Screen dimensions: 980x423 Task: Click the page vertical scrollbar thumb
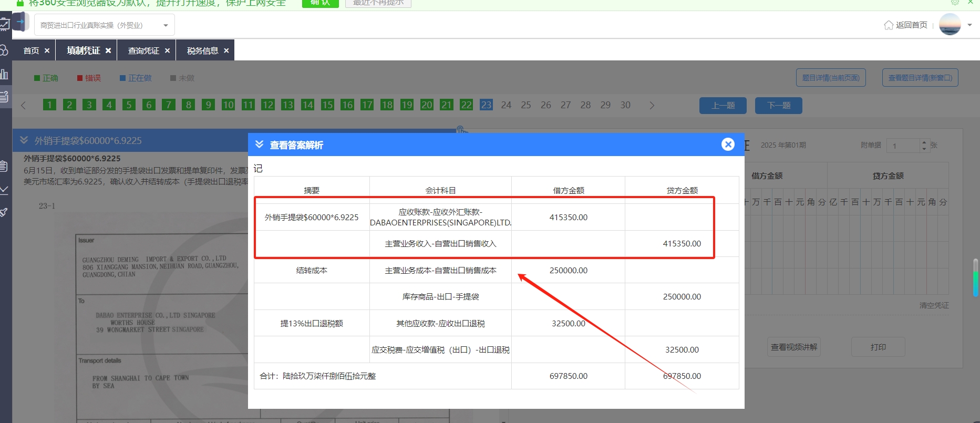(976, 277)
